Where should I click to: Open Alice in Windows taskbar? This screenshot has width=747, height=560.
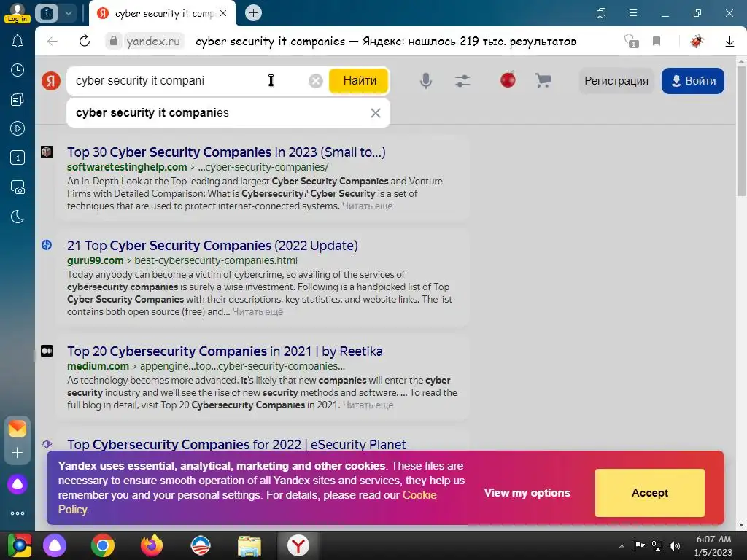(x=55, y=545)
